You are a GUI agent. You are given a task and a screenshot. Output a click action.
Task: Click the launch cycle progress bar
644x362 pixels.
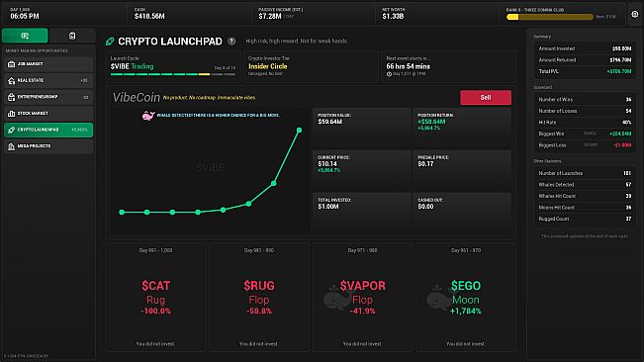pyautogui.click(x=173, y=74)
